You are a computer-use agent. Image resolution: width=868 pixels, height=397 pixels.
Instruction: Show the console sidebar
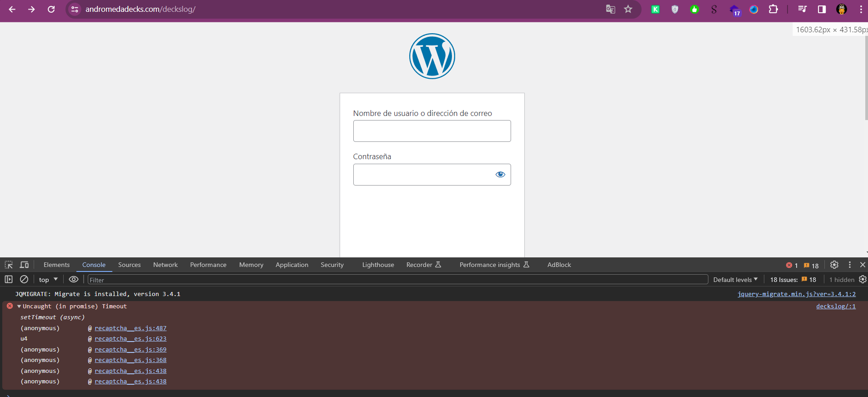click(x=9, y=279)
